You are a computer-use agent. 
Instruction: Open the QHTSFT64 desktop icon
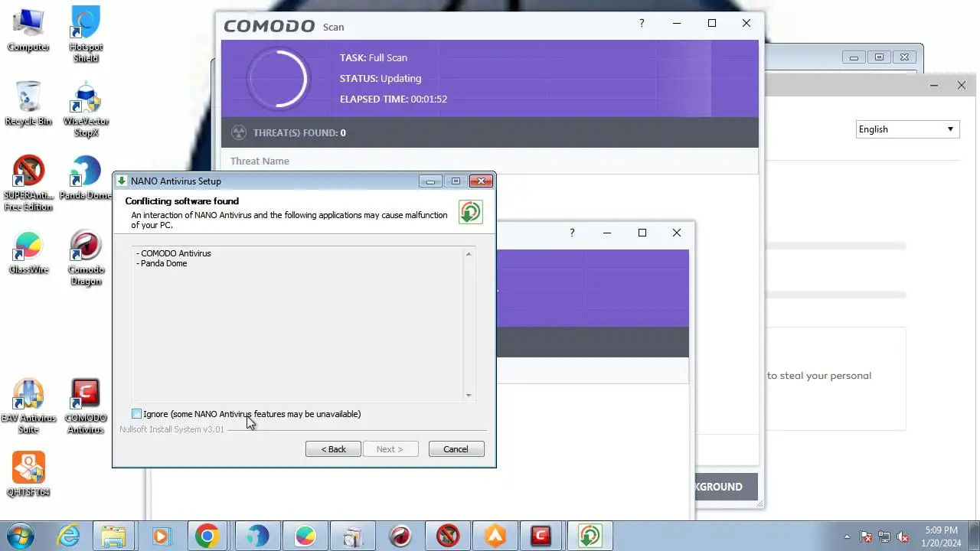pyautogui.click(x=28, y=474)
